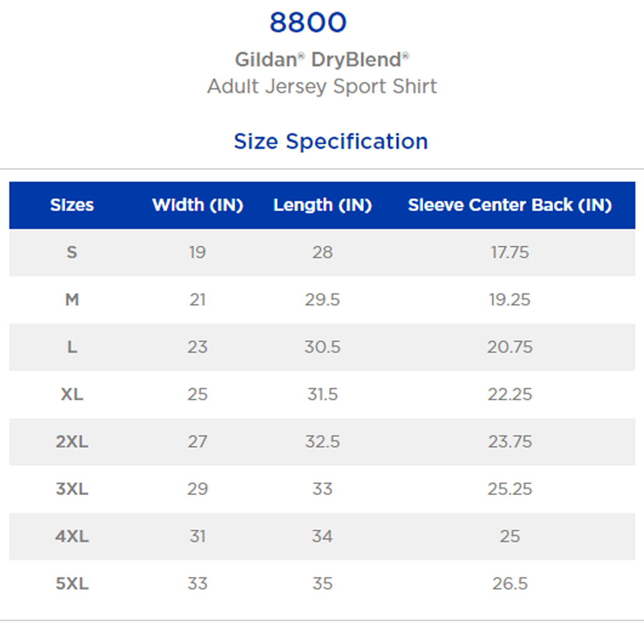Select the S size row label
644x644 pixels.
72,252
